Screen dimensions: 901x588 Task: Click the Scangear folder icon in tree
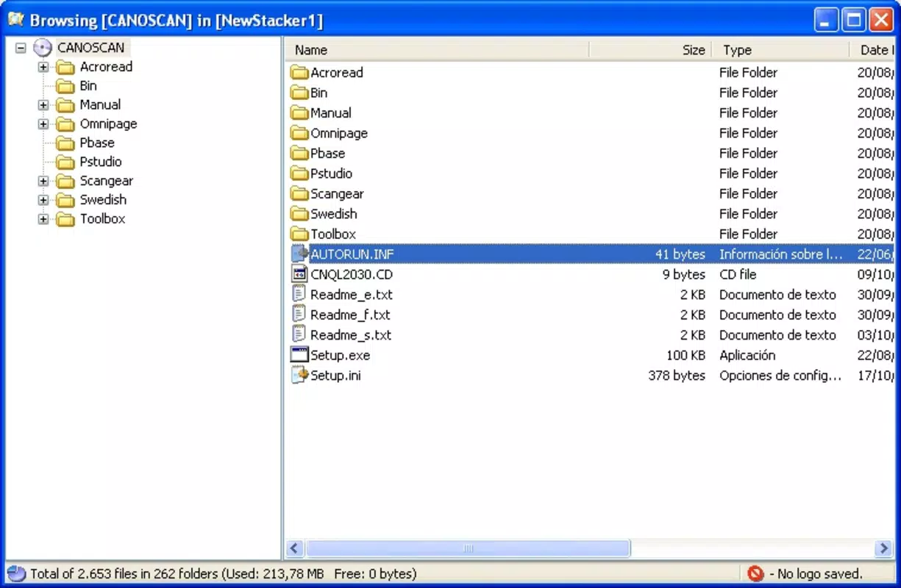[66, 182]
